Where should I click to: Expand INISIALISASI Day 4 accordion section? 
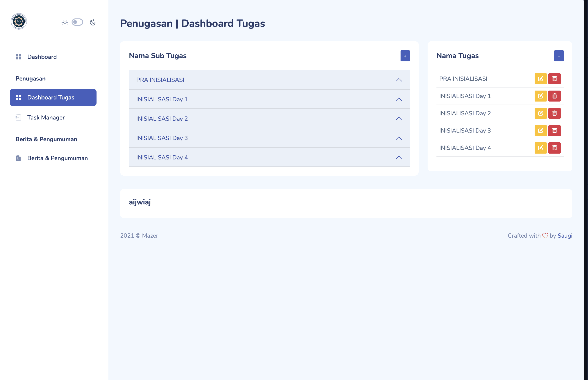coord(398,157)
